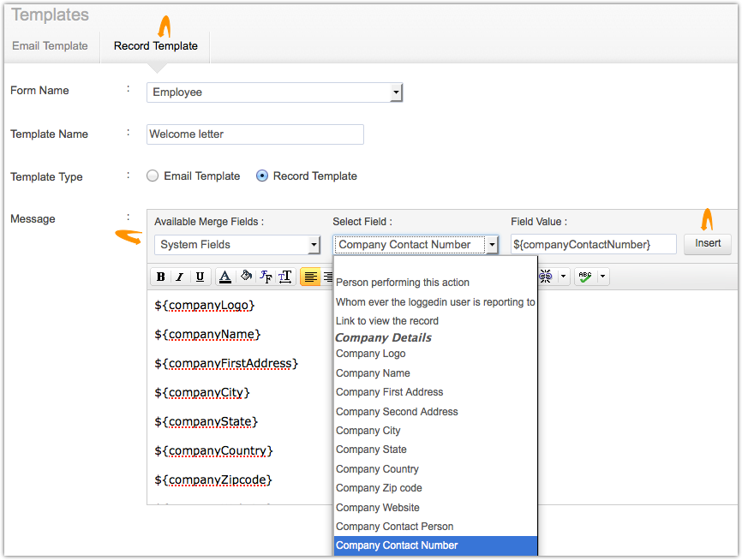
Task: Apply italic formatting to text
Action: [180, 277]
